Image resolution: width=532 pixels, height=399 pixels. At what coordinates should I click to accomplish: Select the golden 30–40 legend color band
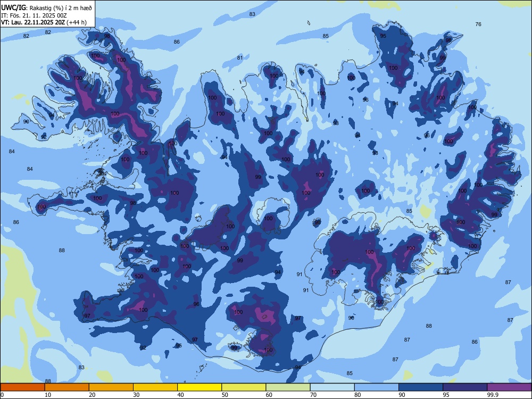point(155,387)
